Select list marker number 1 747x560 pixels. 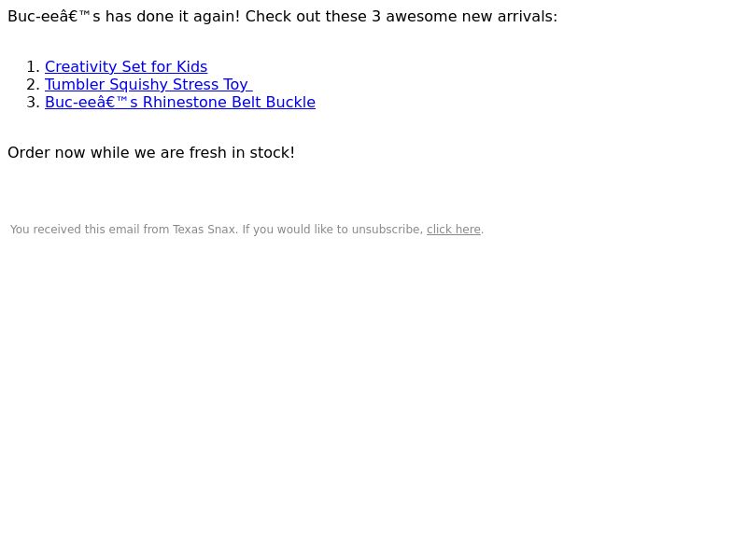[x=33, y=66]
